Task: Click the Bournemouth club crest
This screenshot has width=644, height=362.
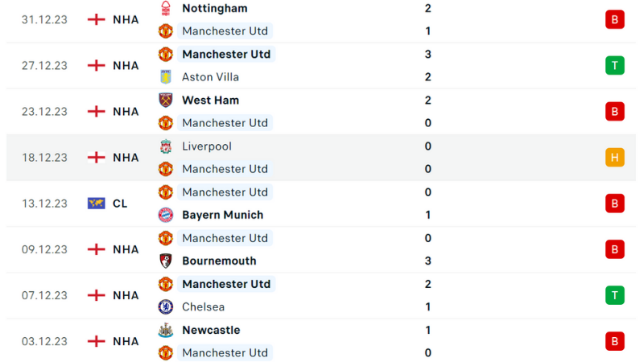Action: point(166,261)
